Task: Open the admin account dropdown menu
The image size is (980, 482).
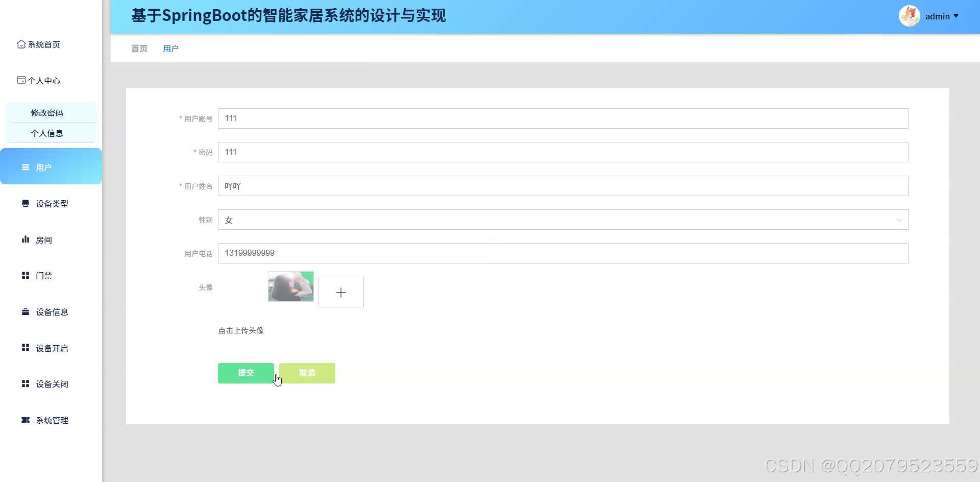Action: click(x=938, y=16)
